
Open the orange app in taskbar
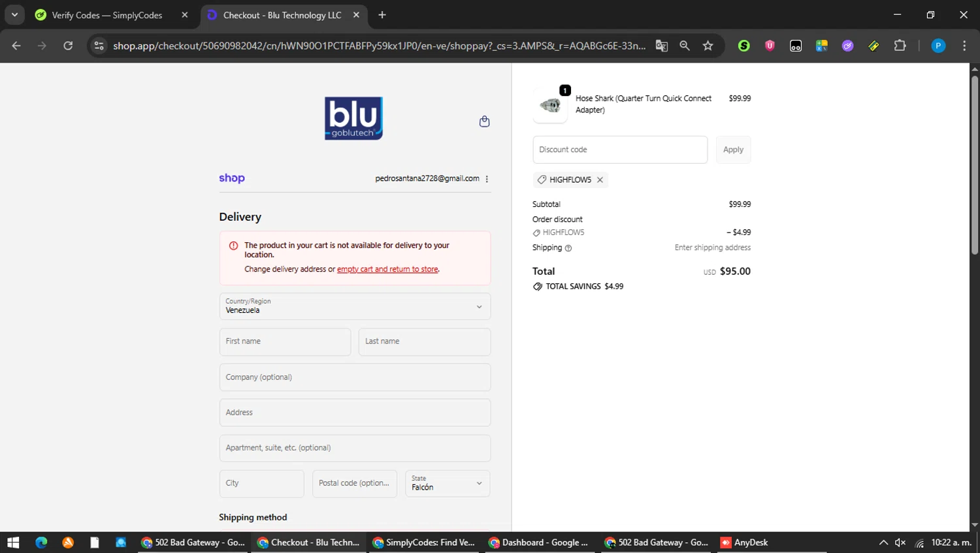[68, 543]
